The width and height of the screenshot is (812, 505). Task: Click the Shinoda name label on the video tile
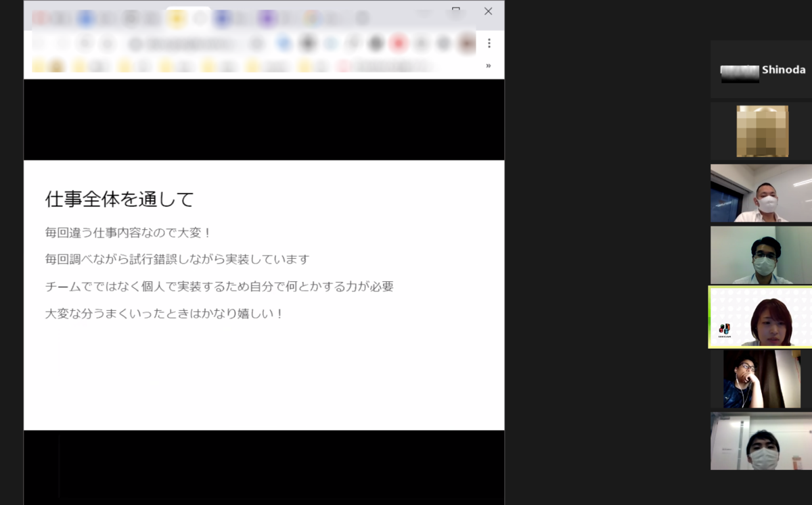pyautogui.click(x=785, y=70)
